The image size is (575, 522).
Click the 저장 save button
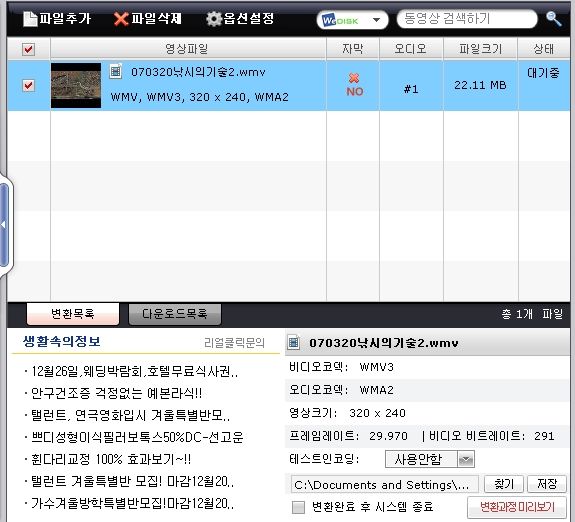(x=547, y=484)
